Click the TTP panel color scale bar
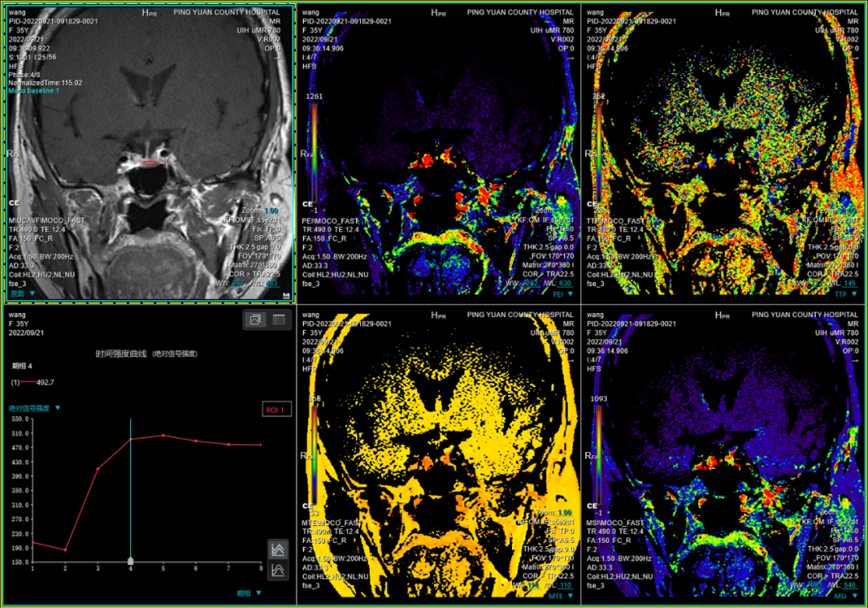 (599, 152)
